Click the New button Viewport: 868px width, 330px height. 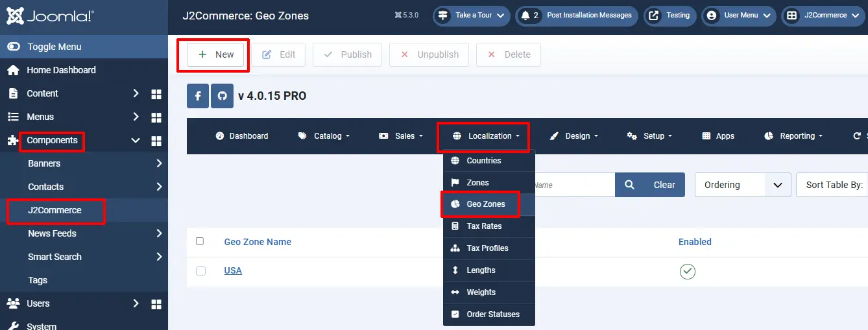[x=215, y=54]
